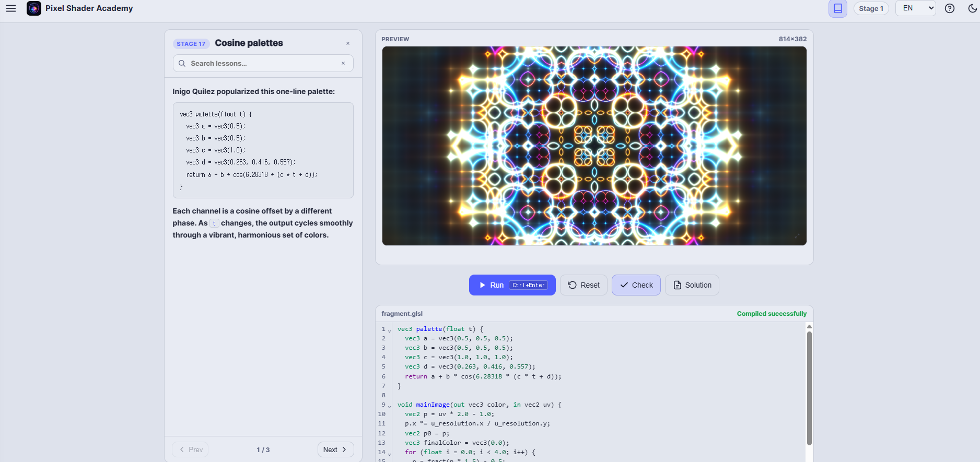Viewport: 980px width, 462px height.
Task: Collapse the mainImage fold arrow on line 9
Action: (390, 407)
